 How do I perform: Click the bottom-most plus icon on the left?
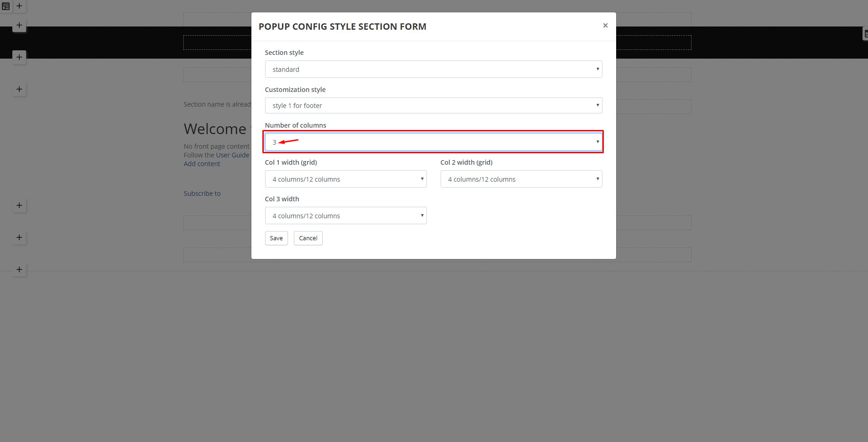[19, 270]
